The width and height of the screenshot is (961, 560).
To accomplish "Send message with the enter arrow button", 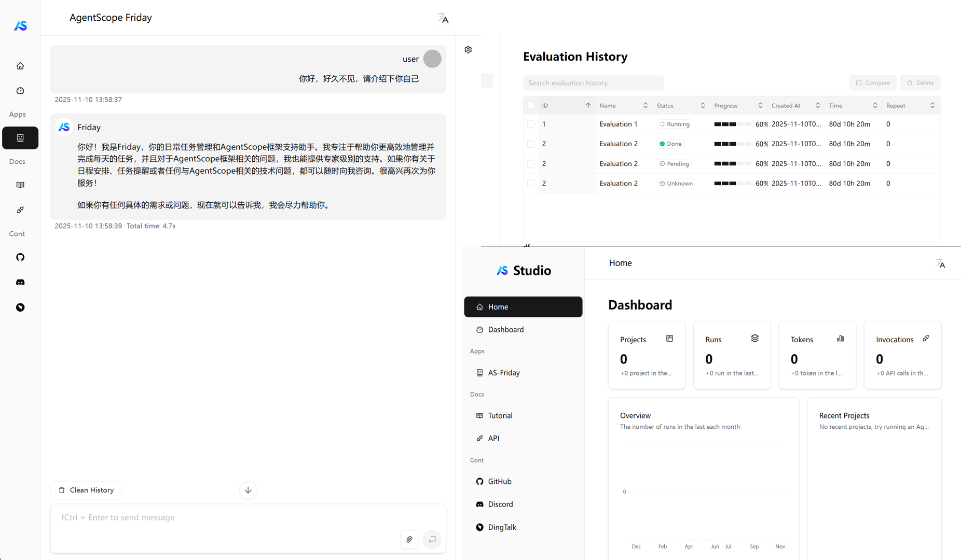I will (432, 539).
